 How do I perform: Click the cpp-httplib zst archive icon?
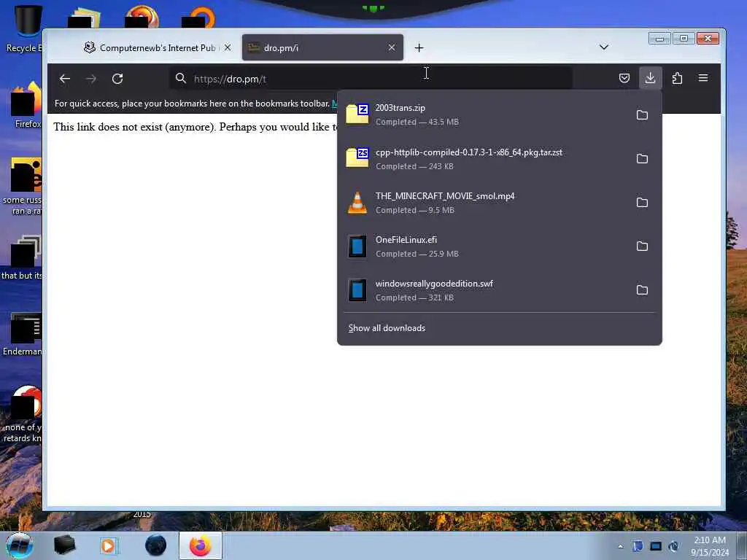click(357, 158)
